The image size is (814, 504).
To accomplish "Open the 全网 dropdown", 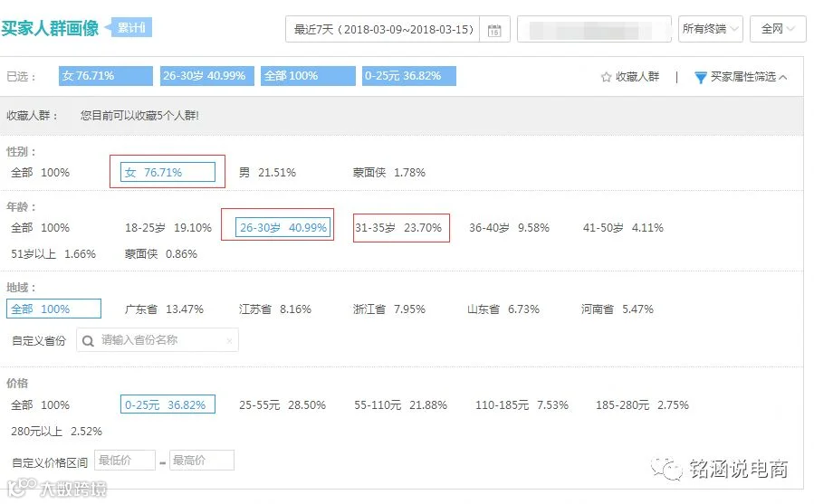I will (778, 29).
